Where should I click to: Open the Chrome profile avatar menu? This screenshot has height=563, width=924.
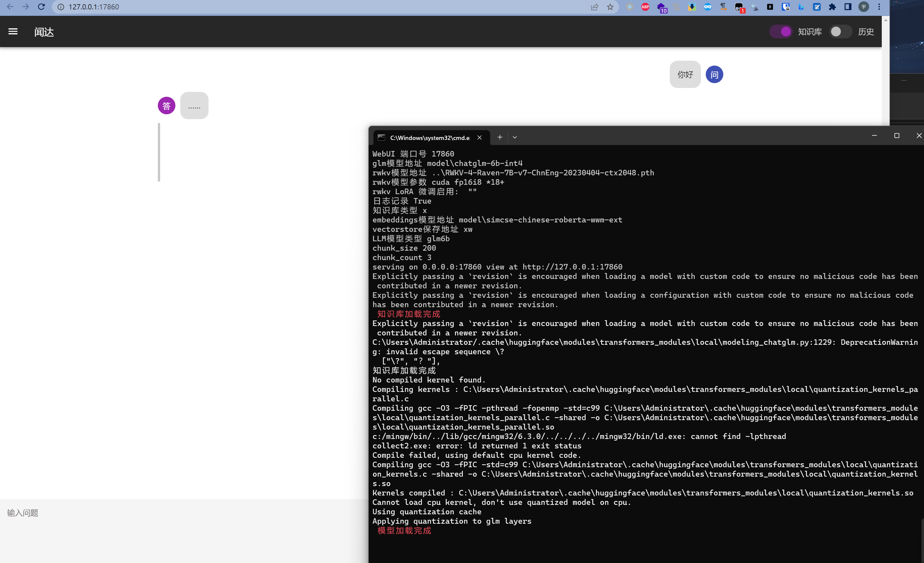pyautogui.click(x=863, y=7)
